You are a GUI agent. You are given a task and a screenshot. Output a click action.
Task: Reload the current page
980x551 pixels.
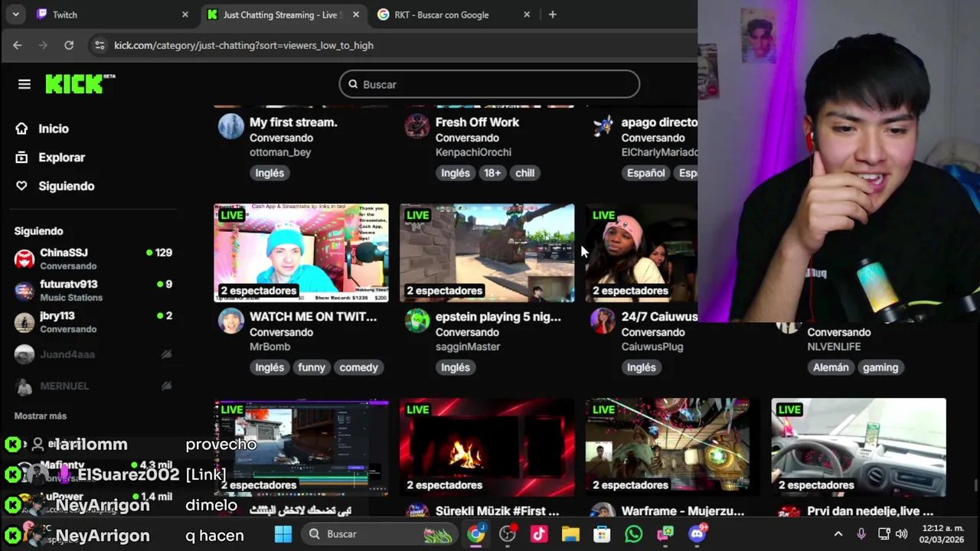69,45
